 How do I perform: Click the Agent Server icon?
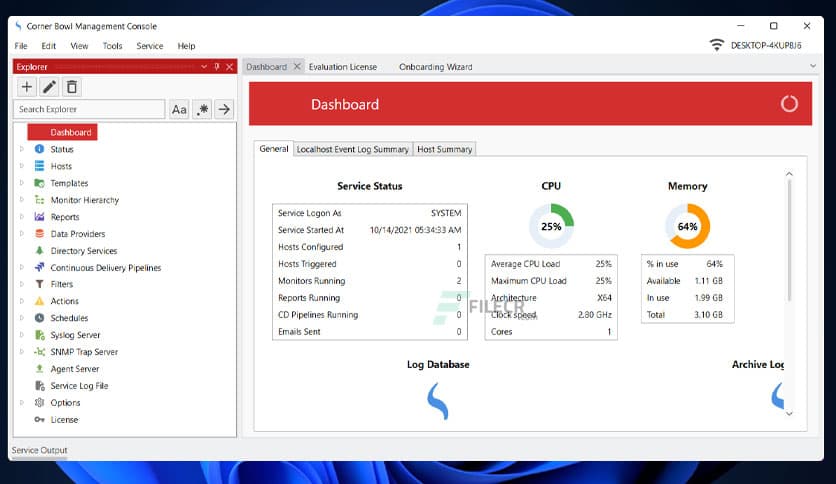(x=39, y=368)
